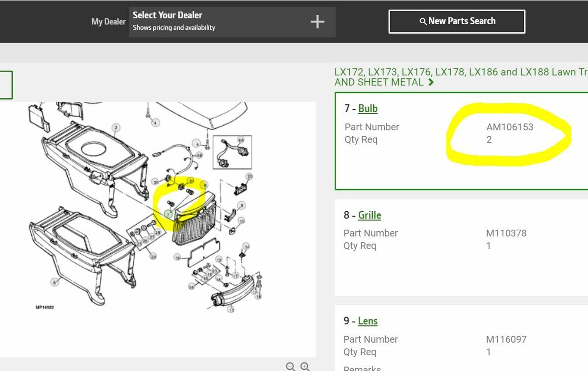Zoom in on the parts diagram
This screenshot has width=588, height=371.
pyautogui.click(x=305, y=367)
